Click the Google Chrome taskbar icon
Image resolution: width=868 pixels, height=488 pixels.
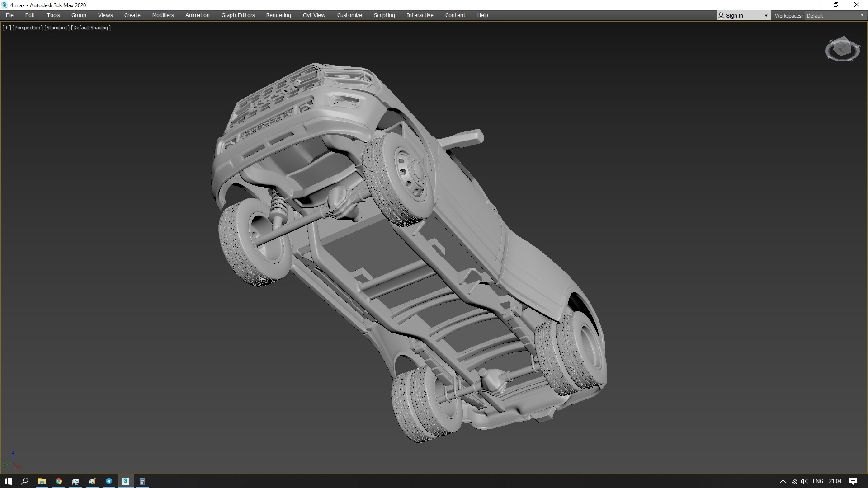pos(59,481)
